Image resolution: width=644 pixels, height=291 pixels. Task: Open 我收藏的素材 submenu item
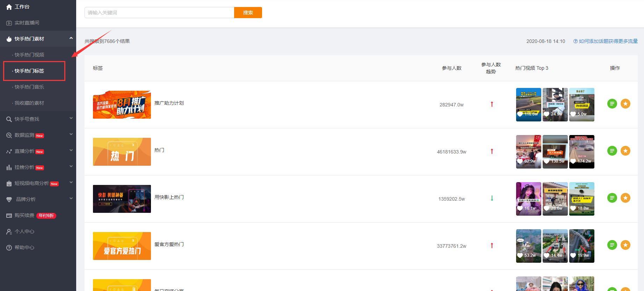point(29,103)
